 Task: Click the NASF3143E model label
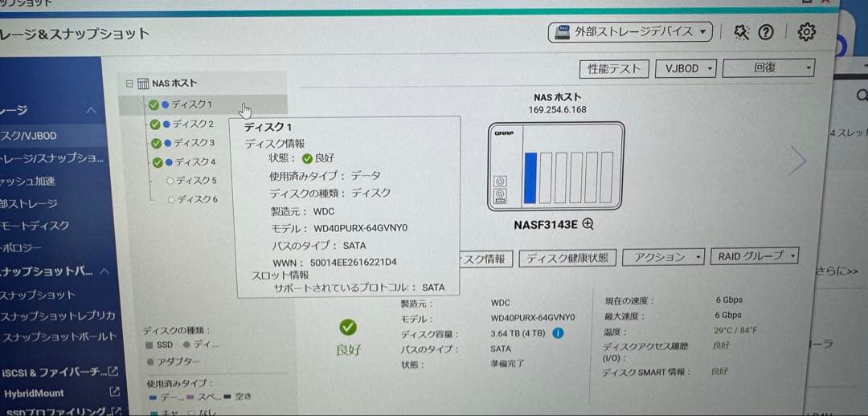[x=546, y=225]
